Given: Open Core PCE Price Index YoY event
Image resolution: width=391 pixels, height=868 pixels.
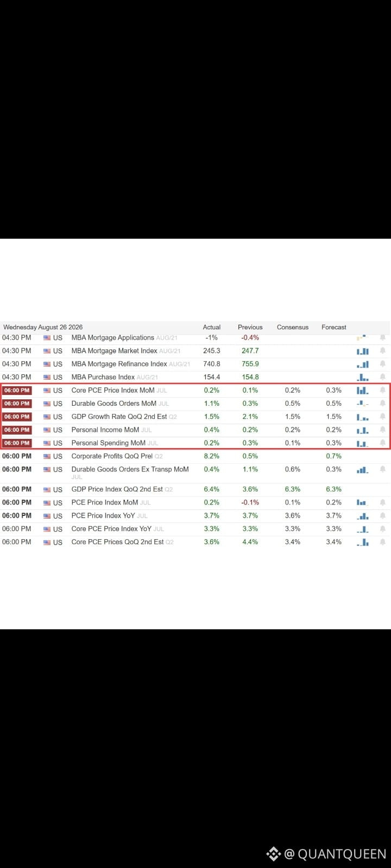Looking at the screenshot, I should [111, 529].
